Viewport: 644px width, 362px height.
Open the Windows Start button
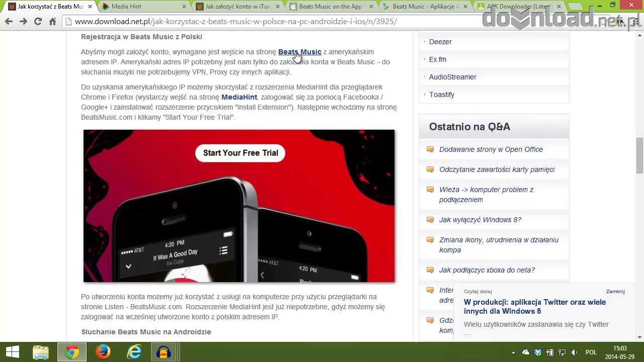[12, 352]
